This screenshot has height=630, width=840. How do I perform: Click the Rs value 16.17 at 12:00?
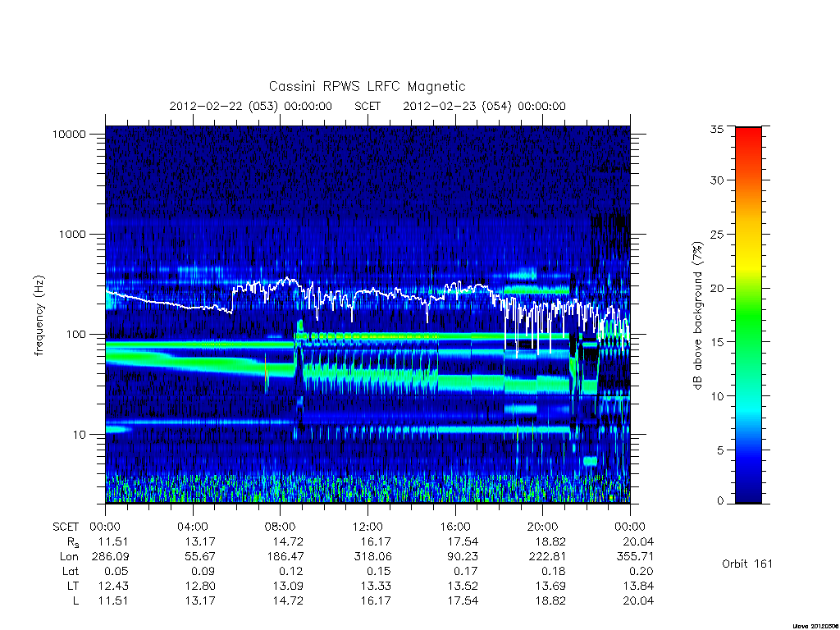point(376,541)
